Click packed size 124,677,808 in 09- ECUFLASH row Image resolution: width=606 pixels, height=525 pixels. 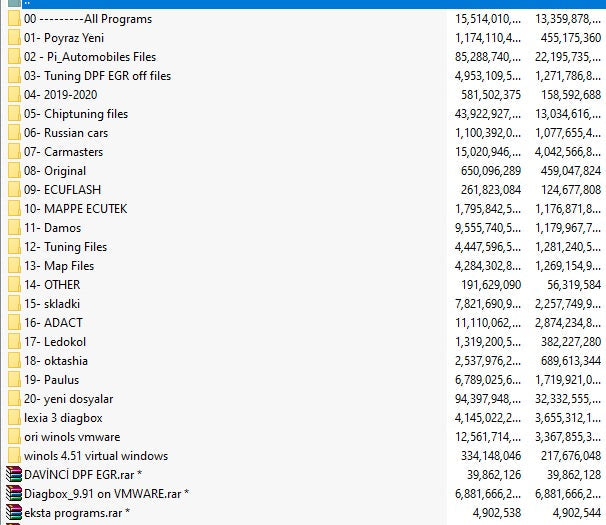tap(564, 190)
